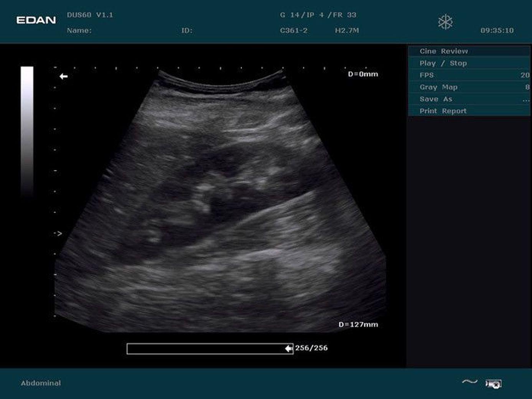Click the EDAN logo
Screen dimensions: 532x399
[x=36, y=20]
